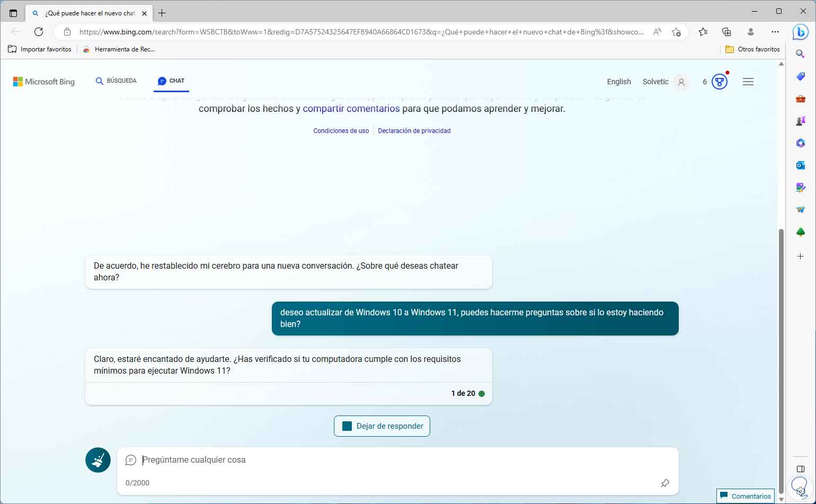Switch to the BÚSQUEDA tab
The image size is (816, 504).
pos(116,81)
